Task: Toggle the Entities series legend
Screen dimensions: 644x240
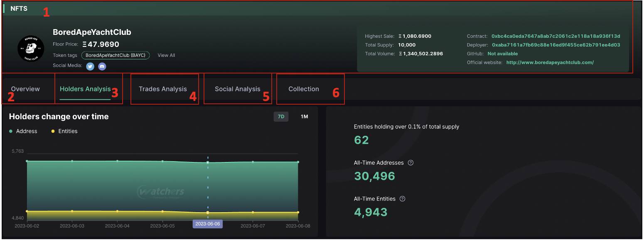Action: [64, 131]
